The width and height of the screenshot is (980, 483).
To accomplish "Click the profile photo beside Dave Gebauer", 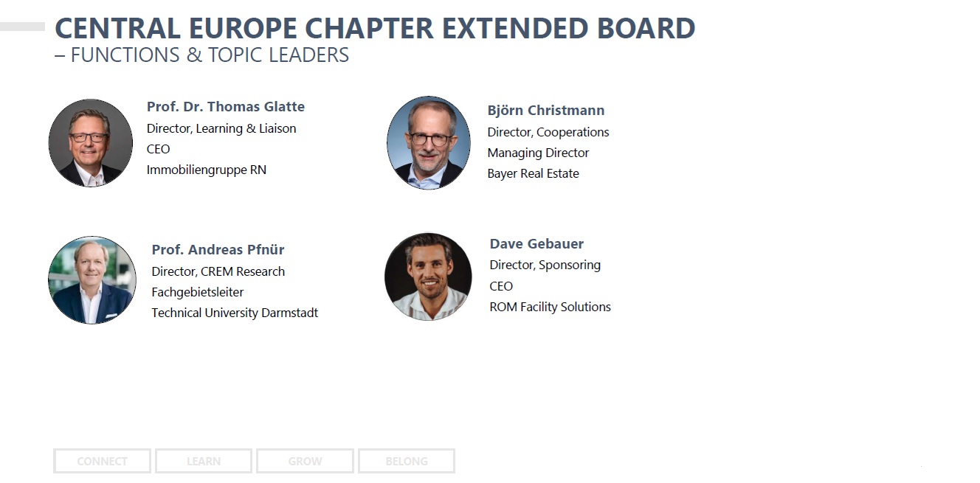I will tap(428, 277).
